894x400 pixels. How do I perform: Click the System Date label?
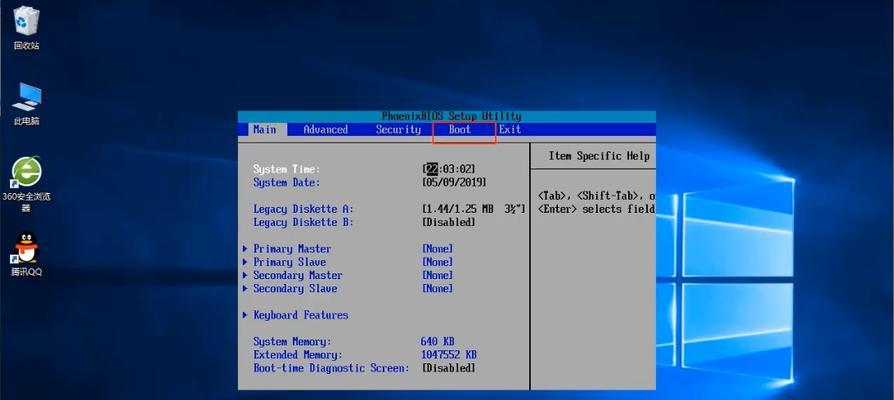(287, 182)
